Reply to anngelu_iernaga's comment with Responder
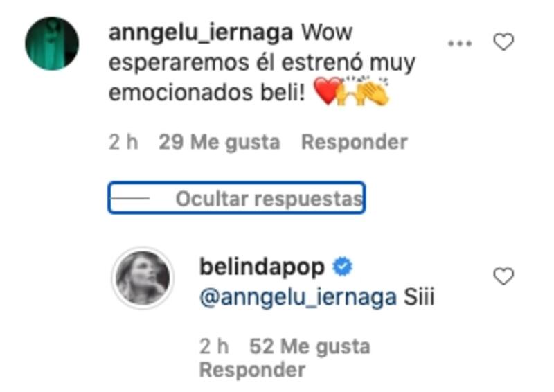554x392 pixels. pos(355,143)
